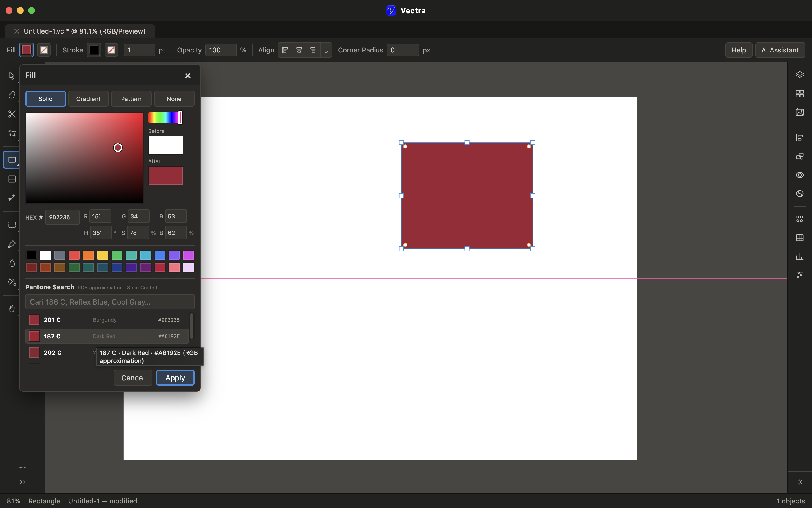The height and width of the screenshot is (508, 812).
Task: Click the stroke weight field
Action: coord(139,50)
